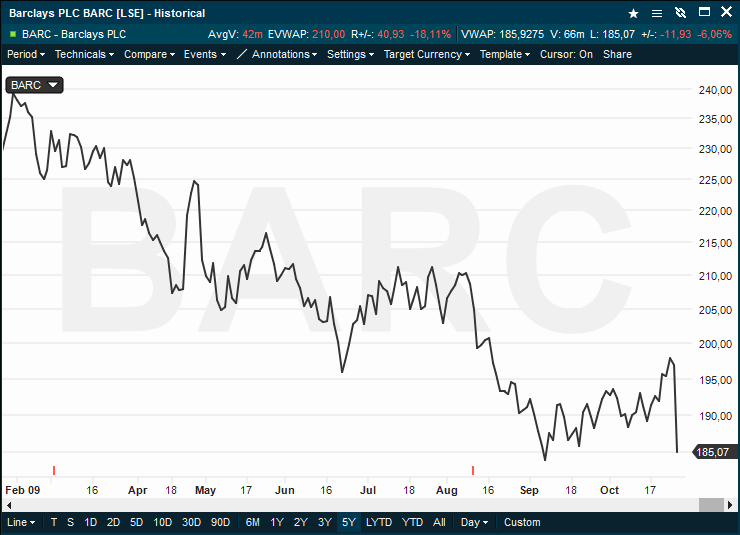Select the T range button
Image resolution: width=740 pixels, height=535 pixels.
(x=54, y=522)
